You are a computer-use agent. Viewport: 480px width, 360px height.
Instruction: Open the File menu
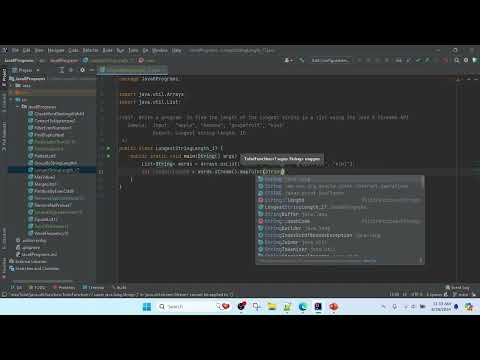point(15,50)
